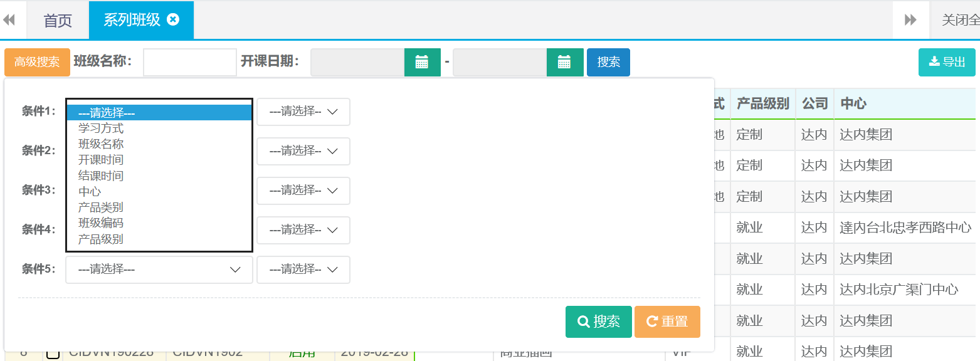Toggle the row checkbox at table bottom
Image resolution: width=980 pixels, height=361 pixels.
pos(53,354)
